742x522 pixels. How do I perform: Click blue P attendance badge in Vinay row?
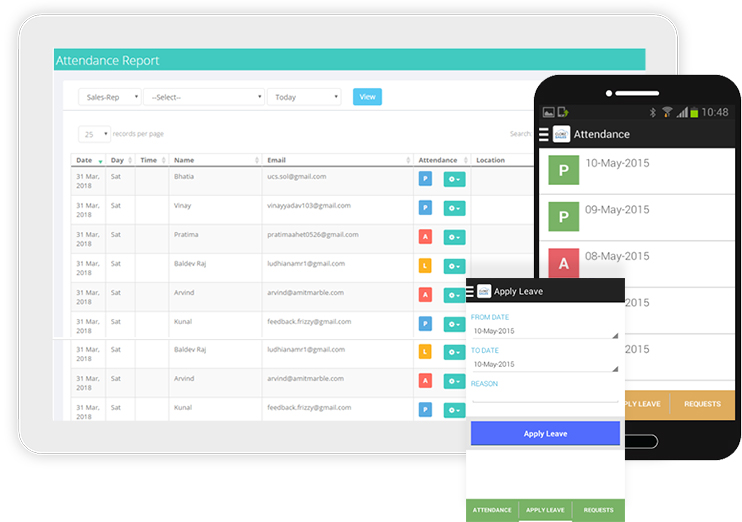point(425,207)
